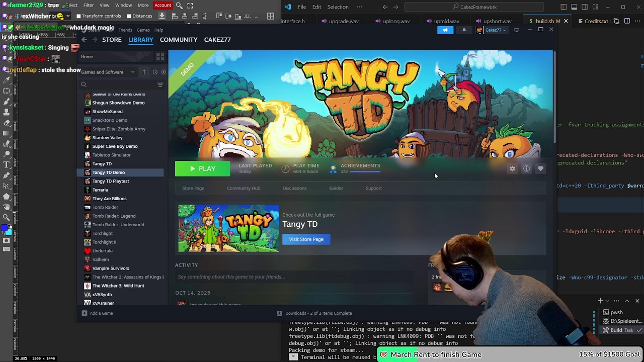This screenshot has height=362, width=644.
Task: Click the green PLAY button
Action: tap(202, 169)
